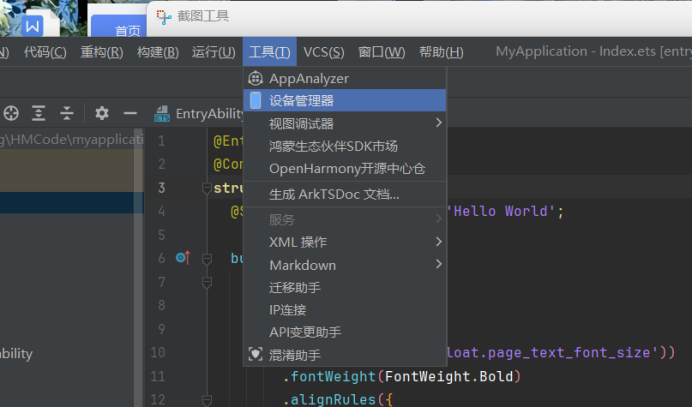Click the 截图工具 window title text
The width and height of the screenshot is (692, 408).
203,16
